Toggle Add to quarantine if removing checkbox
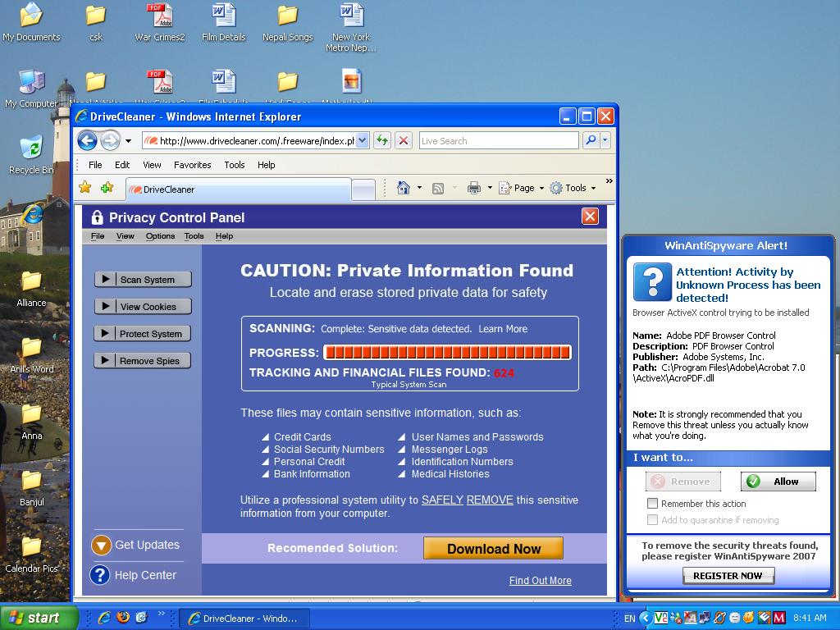Viewport: 840px width, 630px height. (x=653, y=520)
